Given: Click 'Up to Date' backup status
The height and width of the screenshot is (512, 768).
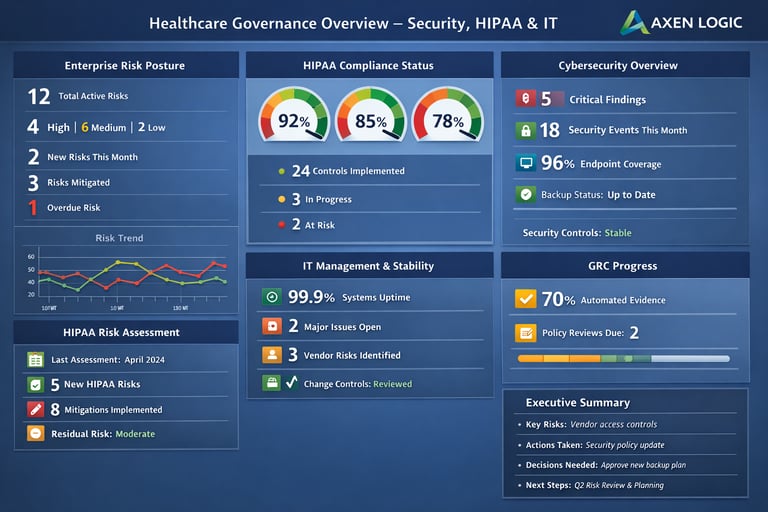Looking at the screenshot, I should tap(631, 195).
